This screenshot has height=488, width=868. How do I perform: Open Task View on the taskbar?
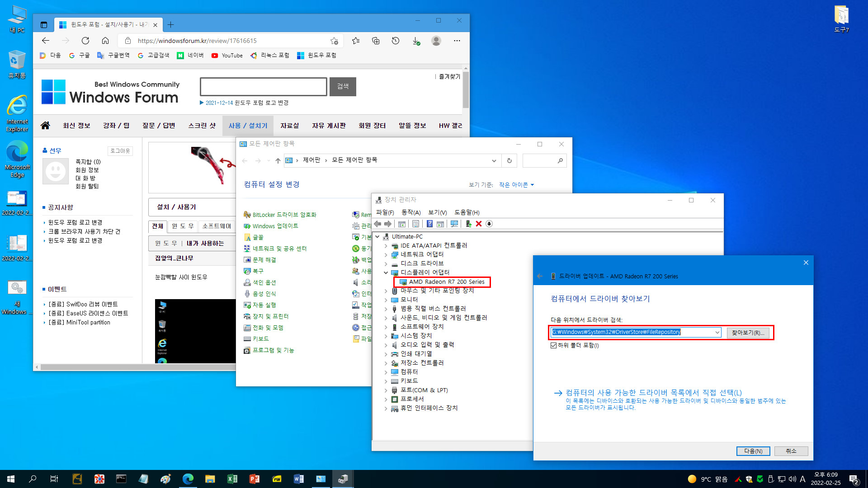[x=54, y=479]
